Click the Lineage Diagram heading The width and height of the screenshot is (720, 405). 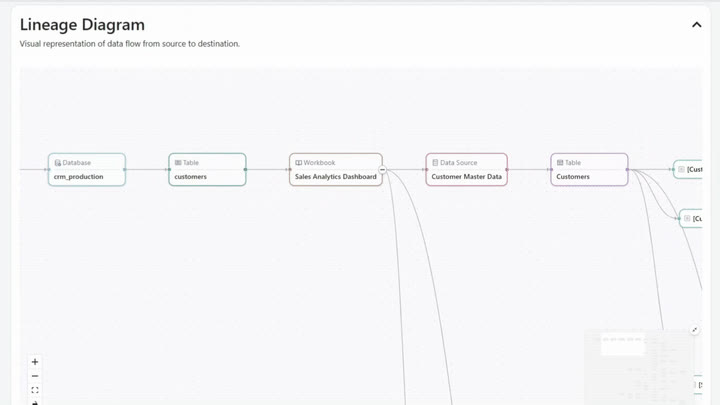click(x=82, y=25)
